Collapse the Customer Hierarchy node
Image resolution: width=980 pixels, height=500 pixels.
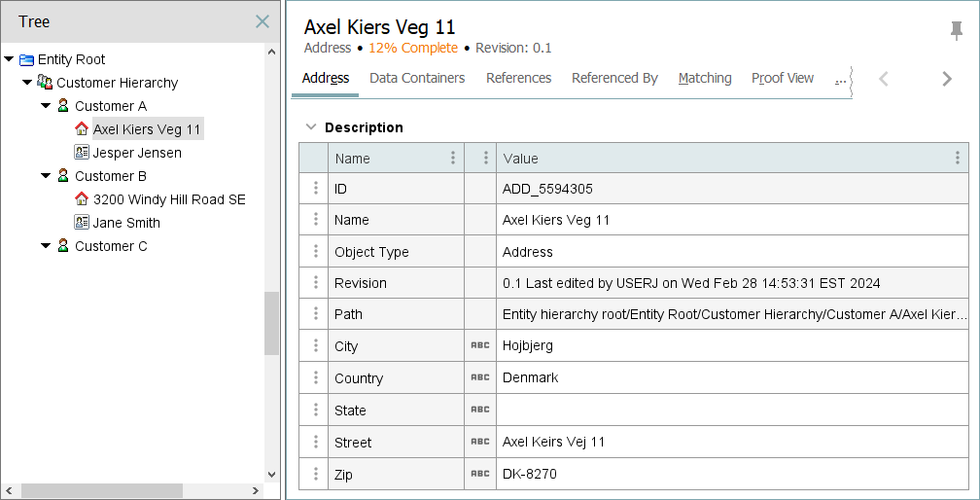click(x=27, y=83)
